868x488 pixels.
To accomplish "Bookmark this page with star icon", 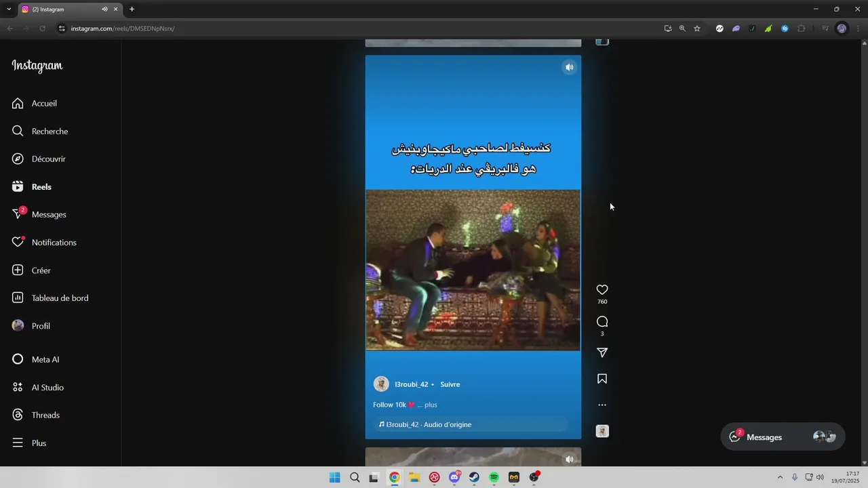I will click(696, 28).
